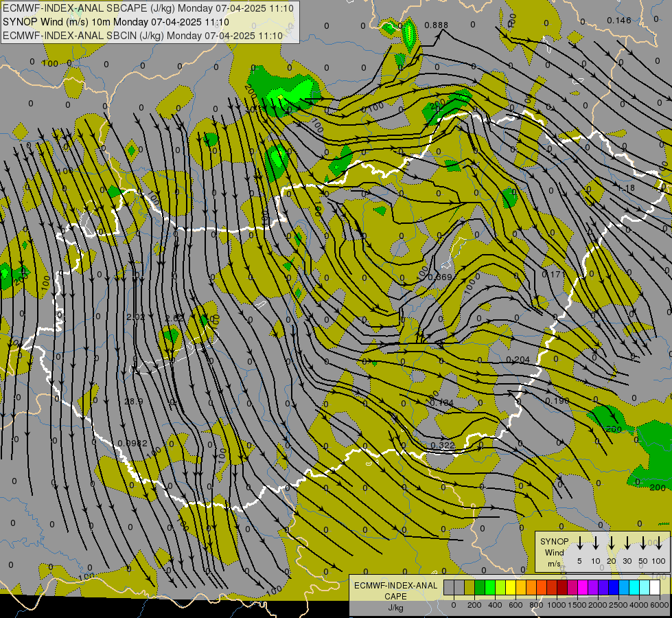Click the 1.18 value on the map

(627, 188)
